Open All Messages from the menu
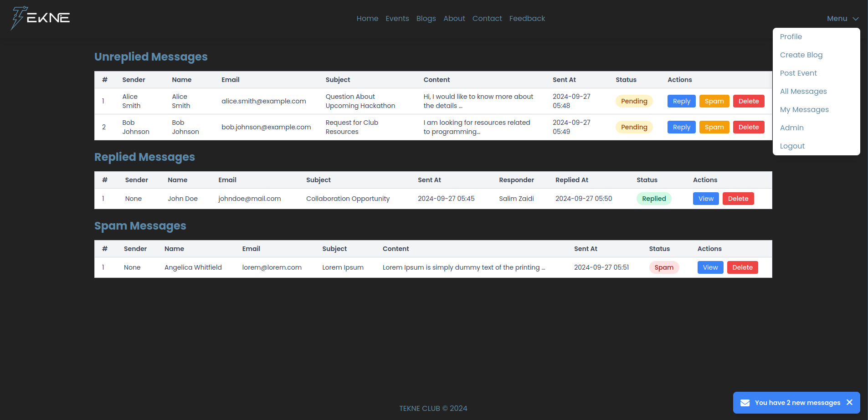The width and height of the screenshot is (868, 420). (x=803, y=92)
